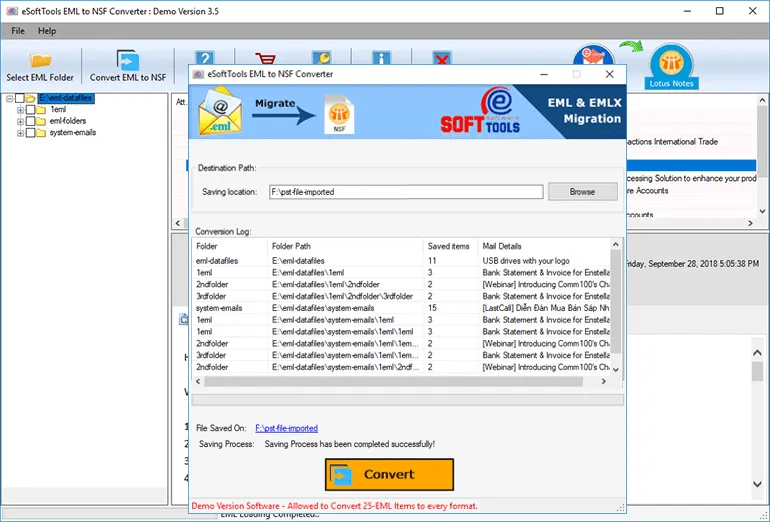The height and width of the screenshot is (522, 770).
Task: Tick the 1eml folder checkbox
Action: click(30, 110)
